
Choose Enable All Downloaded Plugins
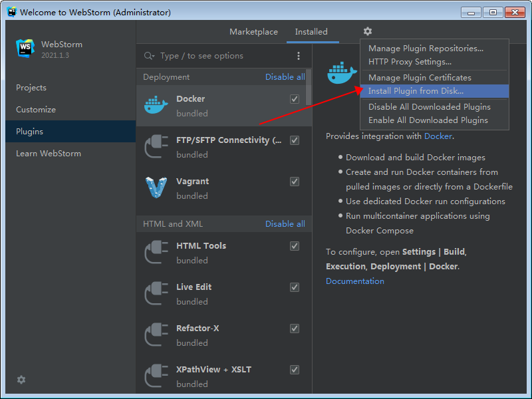[434, 120]
